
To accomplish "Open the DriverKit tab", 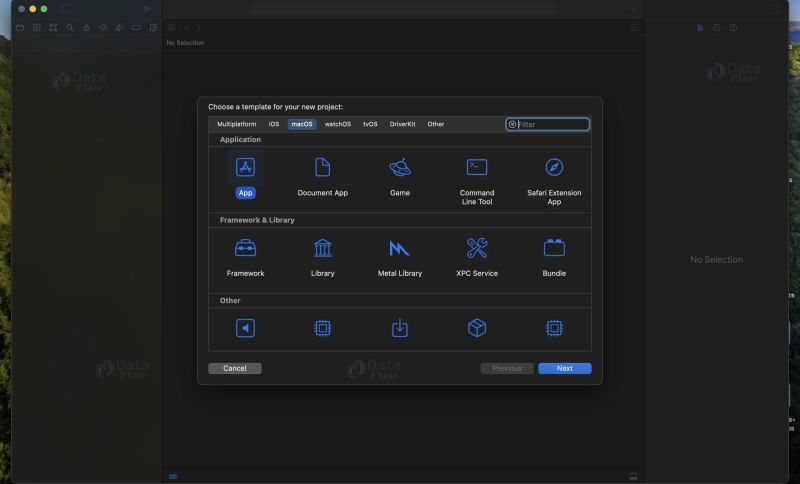I will pyautogui.click(x=403, y=124).
